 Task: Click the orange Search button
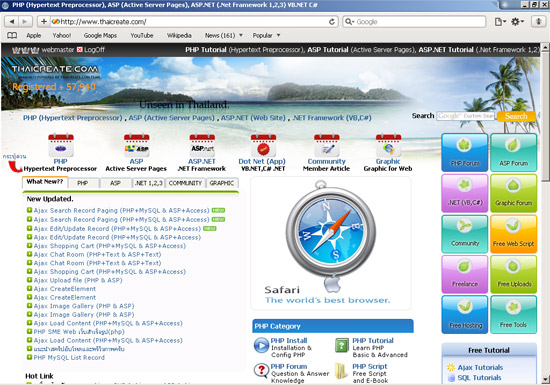(516, 116)
